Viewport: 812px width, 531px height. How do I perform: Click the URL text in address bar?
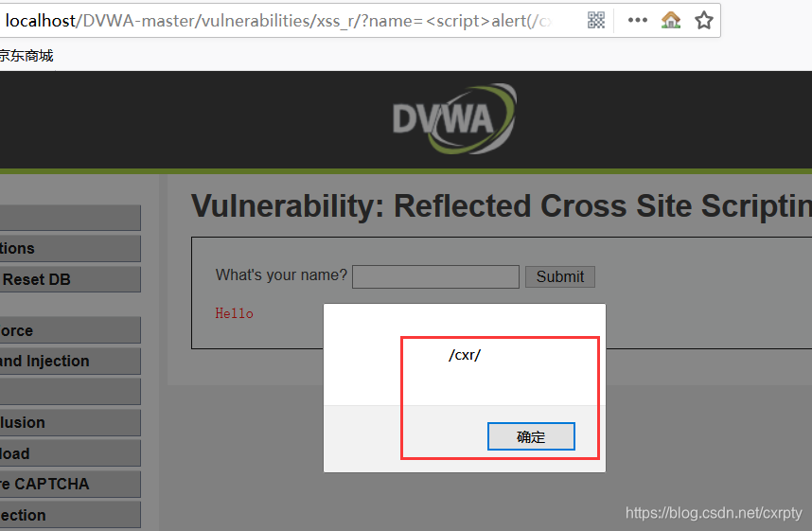(x=278, y=21)
